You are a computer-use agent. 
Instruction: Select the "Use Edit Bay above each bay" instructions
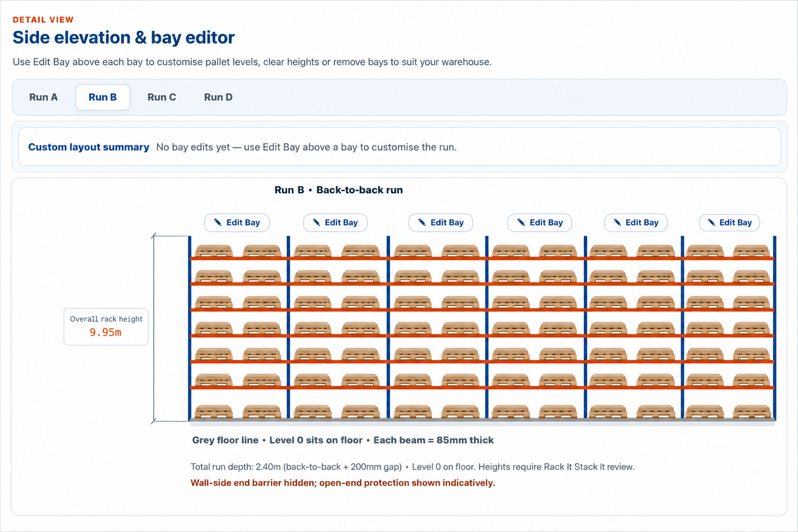(x=252, y=62)
